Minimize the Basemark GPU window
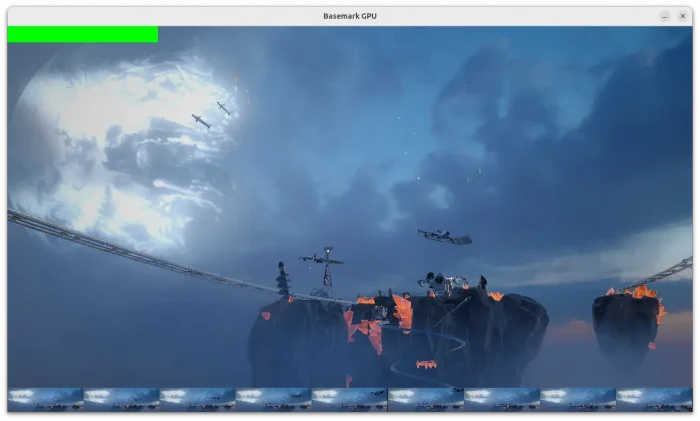 point(664,16)
